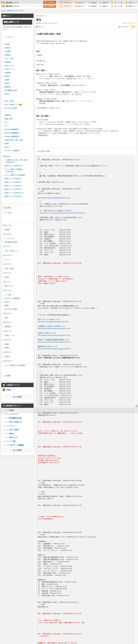Open the book.2ch.net kako thread link
The height and width of the screenshot is (644, 138).
pos(63,213)
